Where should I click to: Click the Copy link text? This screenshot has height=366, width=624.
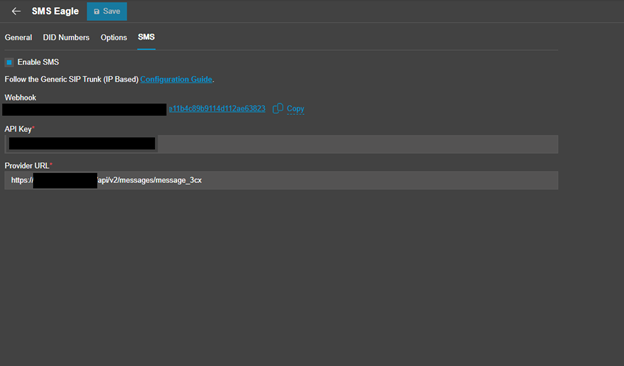pyautogui.click(x=295, y=109)
